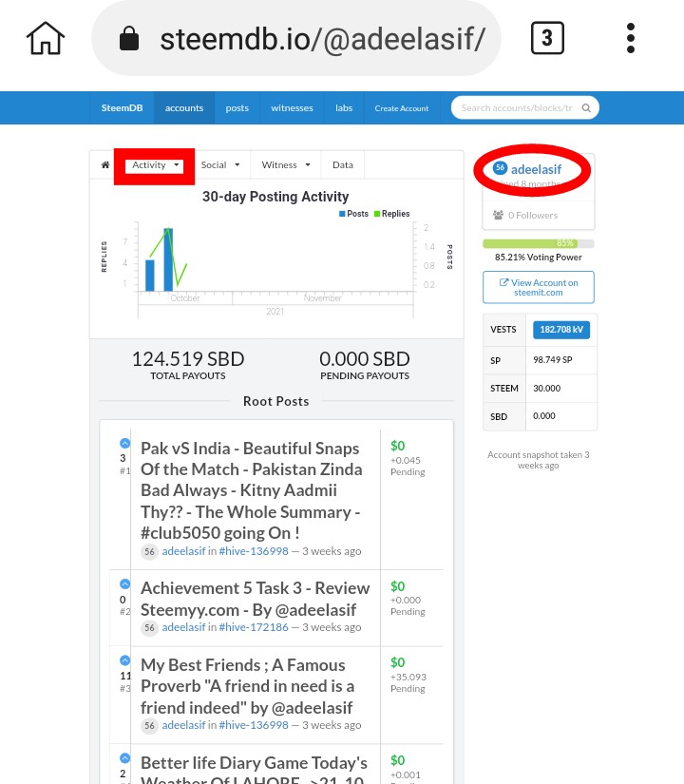
Task: Click the SteemDB logo link
Action: coord(122,108)
